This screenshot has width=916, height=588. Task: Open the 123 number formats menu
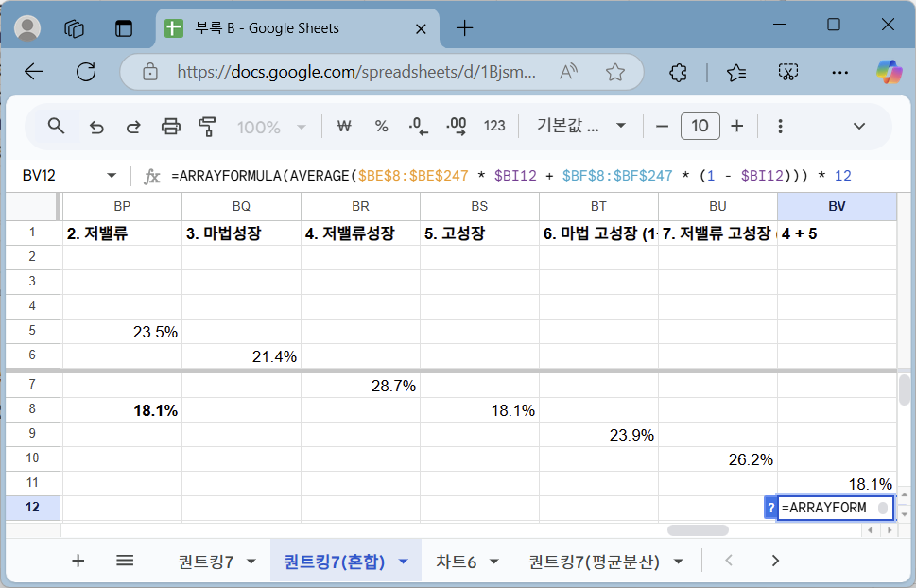[x=494, y=127]
